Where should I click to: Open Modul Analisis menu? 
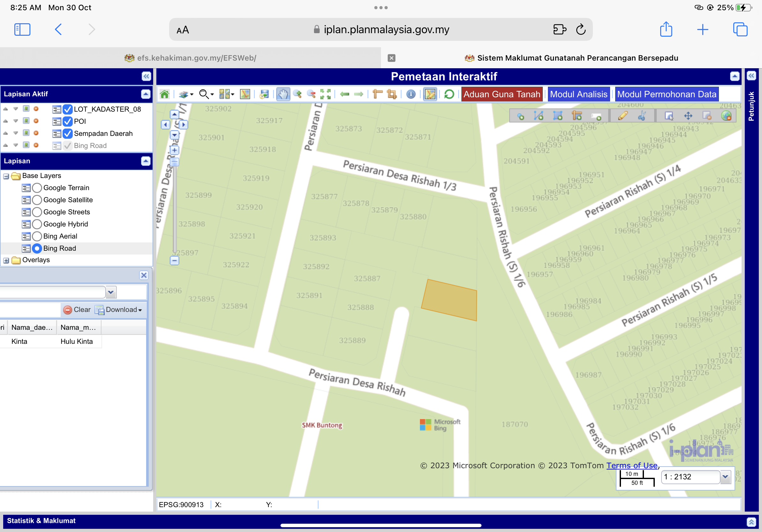click(x=579, y=94)
